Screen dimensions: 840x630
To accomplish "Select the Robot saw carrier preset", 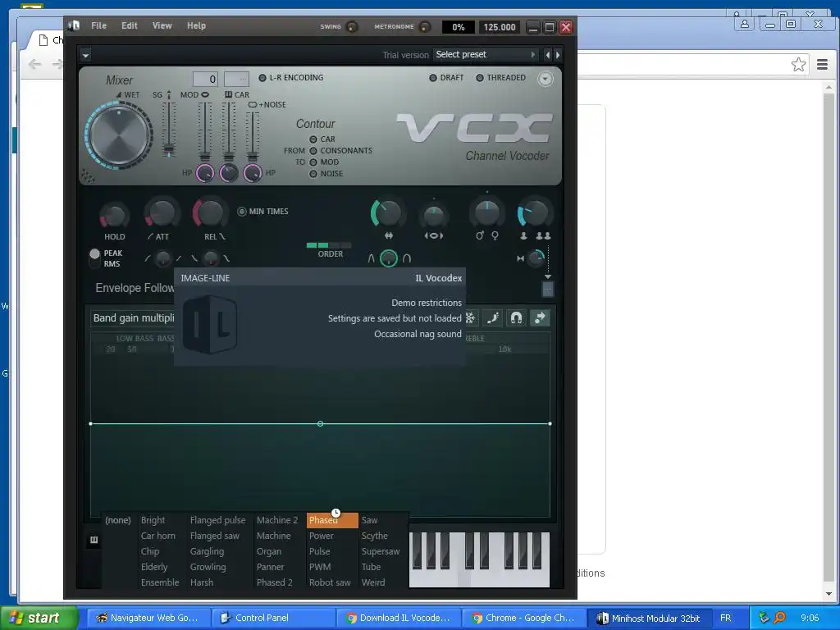I will (x=330, y=582).
